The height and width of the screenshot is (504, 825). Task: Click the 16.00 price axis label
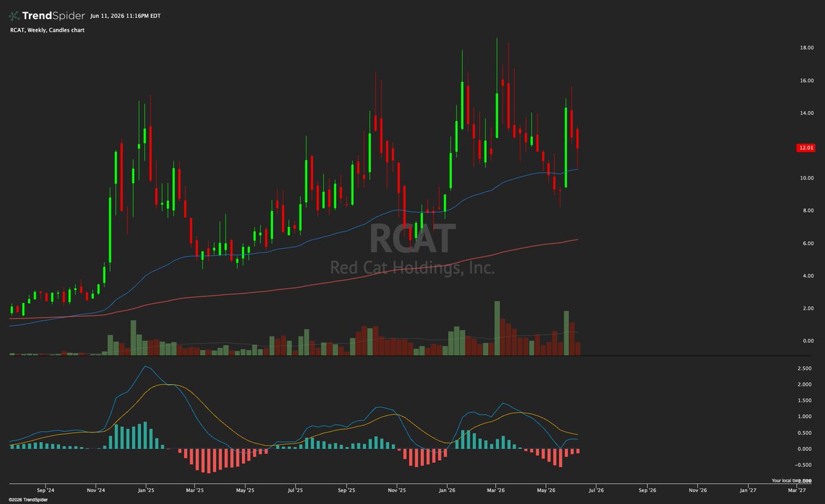(807, 80)
